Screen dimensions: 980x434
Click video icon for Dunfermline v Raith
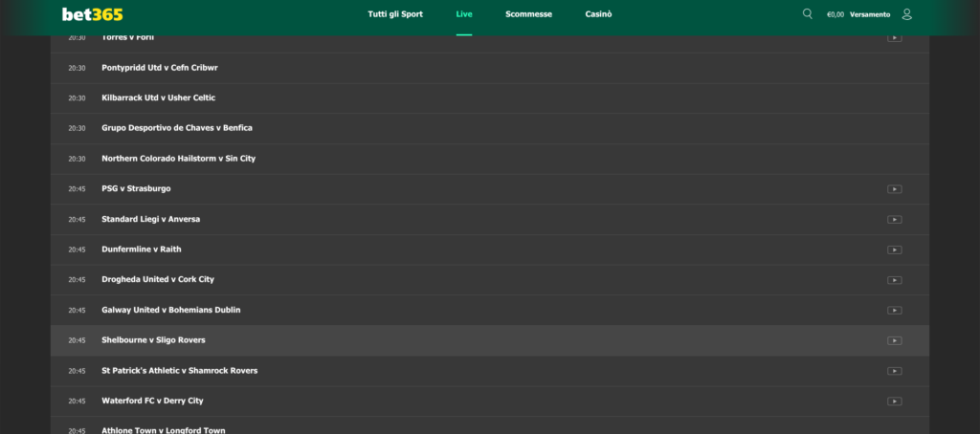(894, 250)
